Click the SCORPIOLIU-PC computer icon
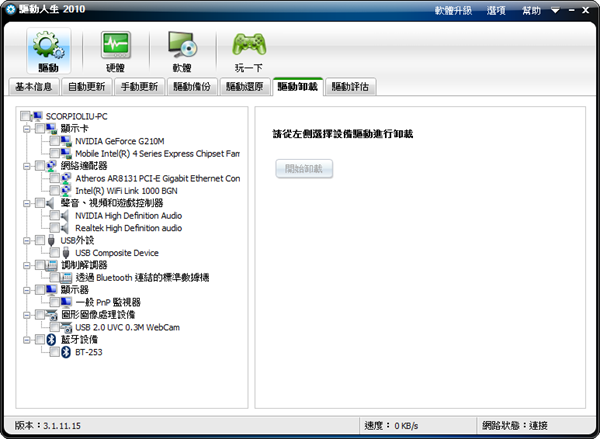600x439 pixels. [38, 116]
